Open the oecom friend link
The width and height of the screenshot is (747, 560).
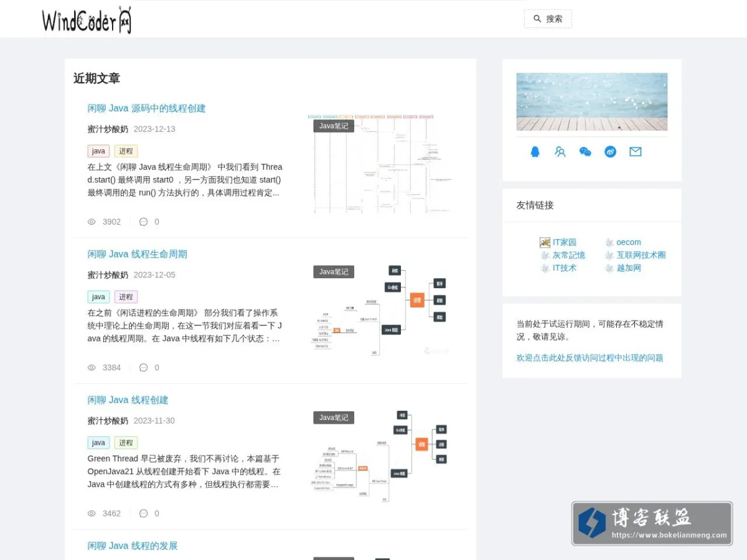click(x=629, y=243)
